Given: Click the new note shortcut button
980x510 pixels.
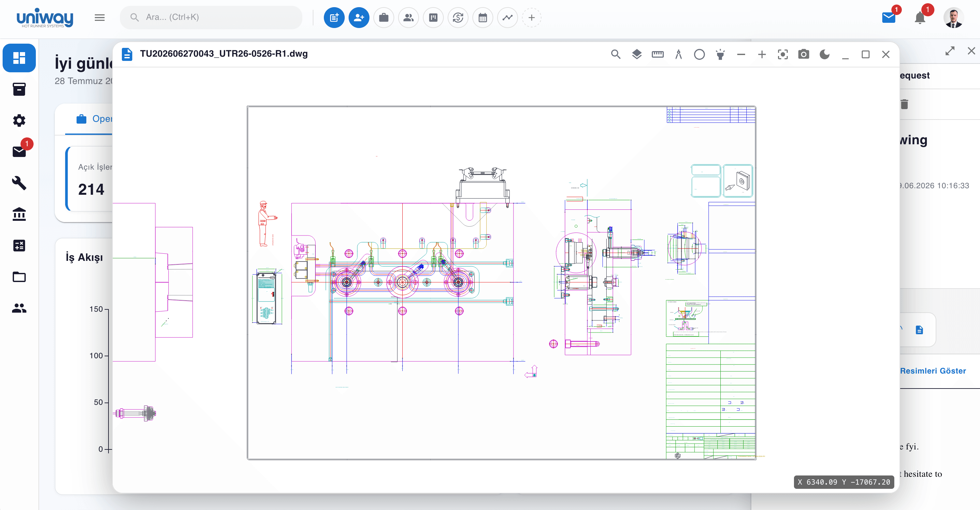Looking at the screenshot, I should (x=334, y=18).
